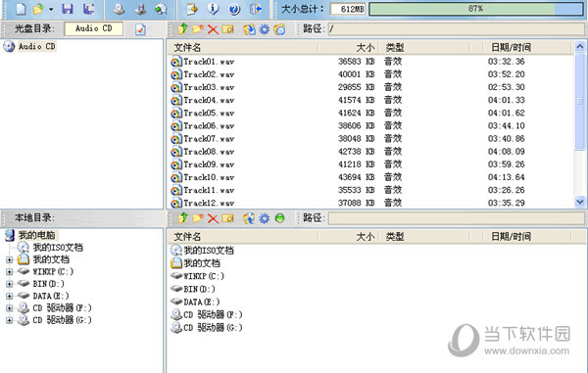
Task: Click the Make CD image icon
Action: pyautogui.click(x=119, y=9)
